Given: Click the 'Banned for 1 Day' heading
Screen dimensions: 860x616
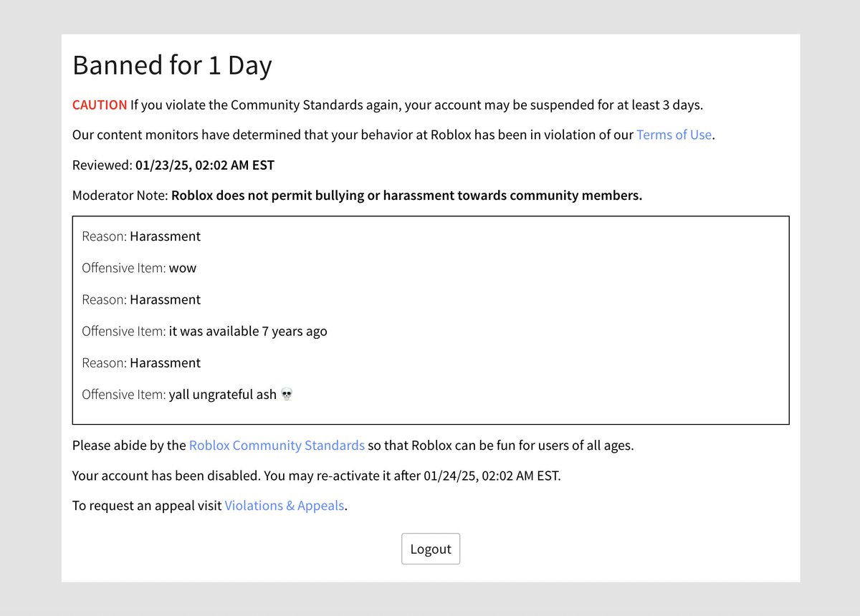Looking at the screenshot, I should click(172, 65).
